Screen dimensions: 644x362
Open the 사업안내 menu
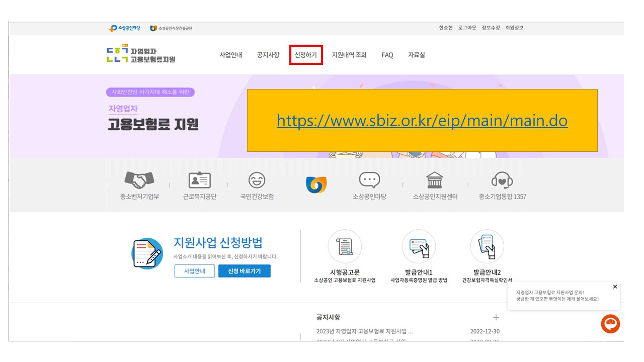(x=231, y=55)
